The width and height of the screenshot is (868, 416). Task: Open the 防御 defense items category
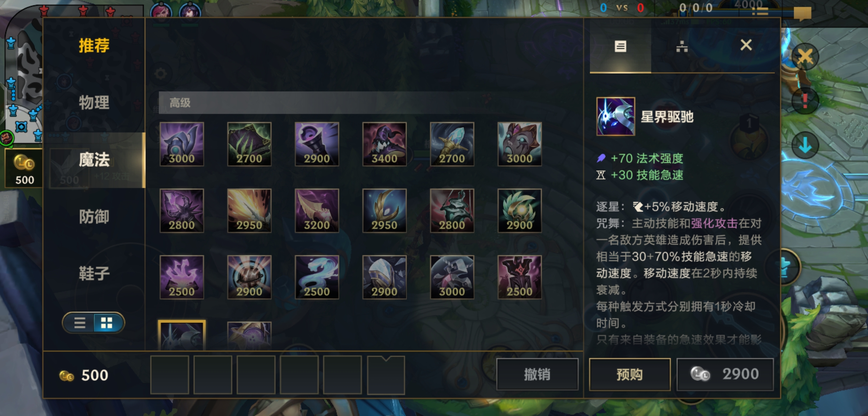pyautogui.click(x=94, y=216)
